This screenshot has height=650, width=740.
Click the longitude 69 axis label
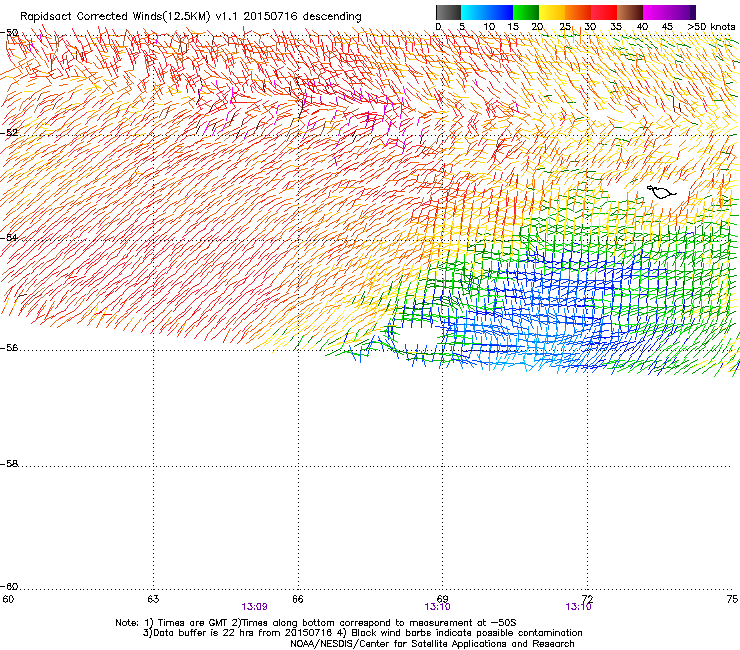pyautogui.click(x=443, y=599)
